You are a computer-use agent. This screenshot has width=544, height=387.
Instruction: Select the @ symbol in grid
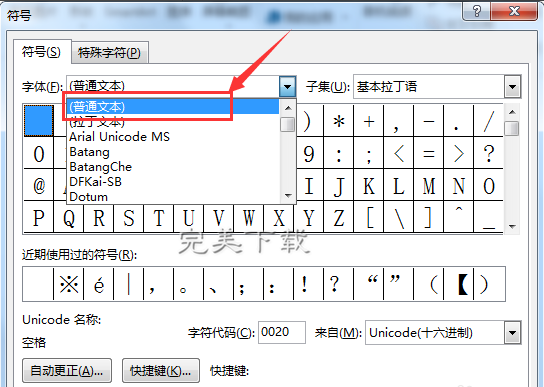pos(39,185)
